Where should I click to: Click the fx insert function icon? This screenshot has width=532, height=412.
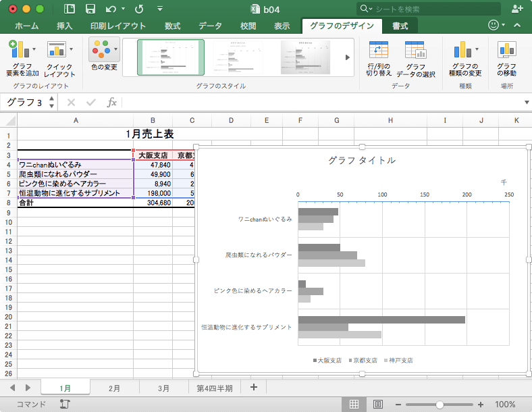tap(112, 103)
